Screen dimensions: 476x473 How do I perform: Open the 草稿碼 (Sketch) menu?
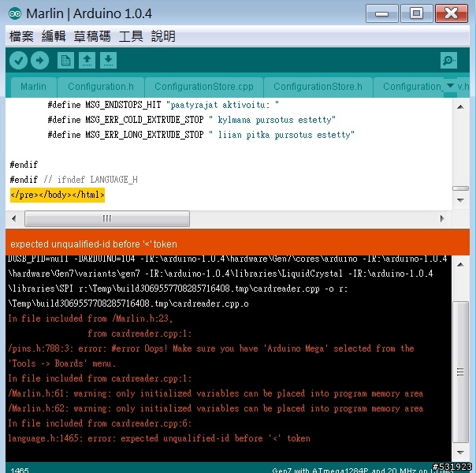[92, 36]
